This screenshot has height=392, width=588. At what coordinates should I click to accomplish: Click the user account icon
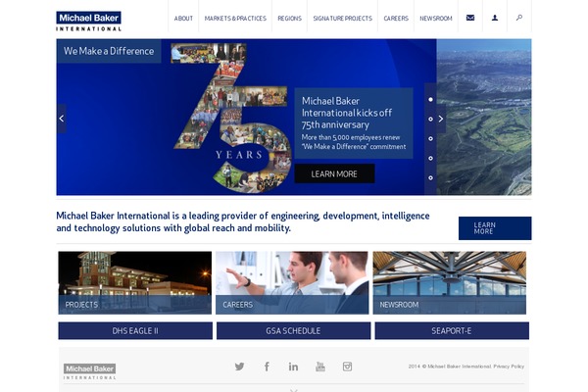(x=495, y=18)
